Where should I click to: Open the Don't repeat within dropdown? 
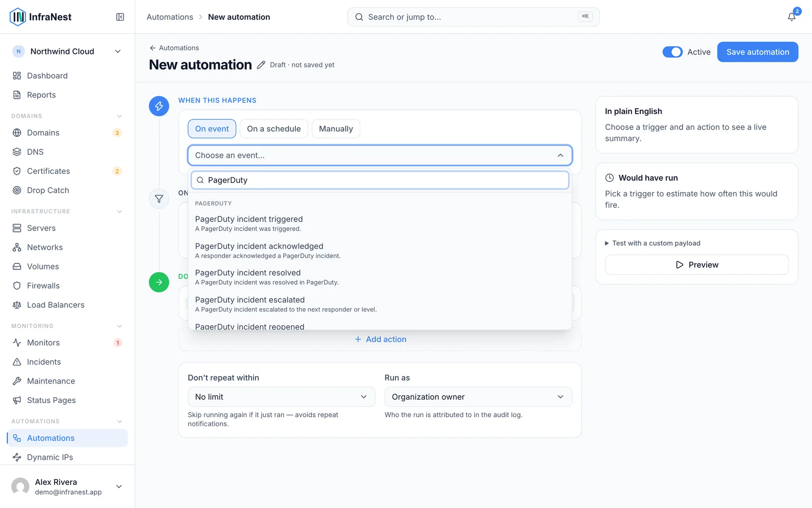tap(281, 397)
